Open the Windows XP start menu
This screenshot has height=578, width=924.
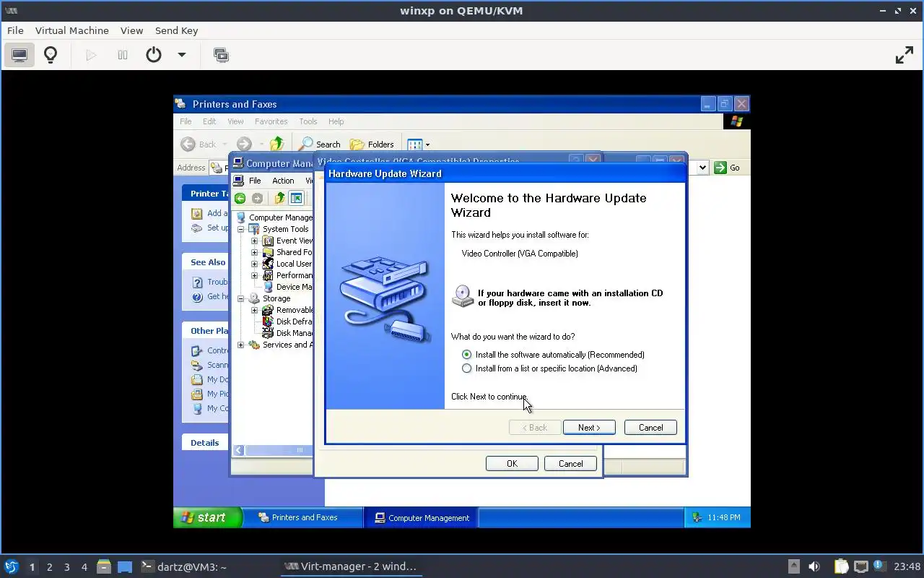207,517
